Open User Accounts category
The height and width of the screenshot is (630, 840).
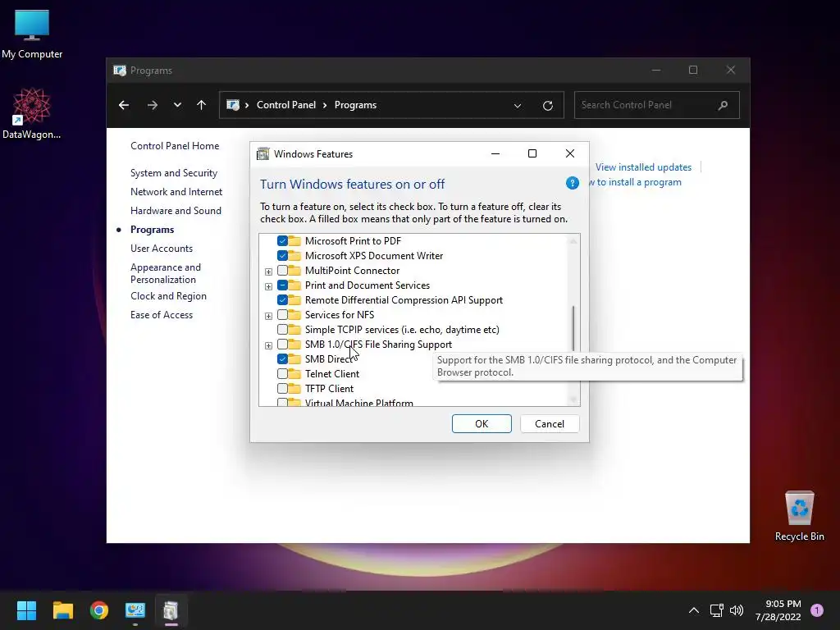click(162, 249)
